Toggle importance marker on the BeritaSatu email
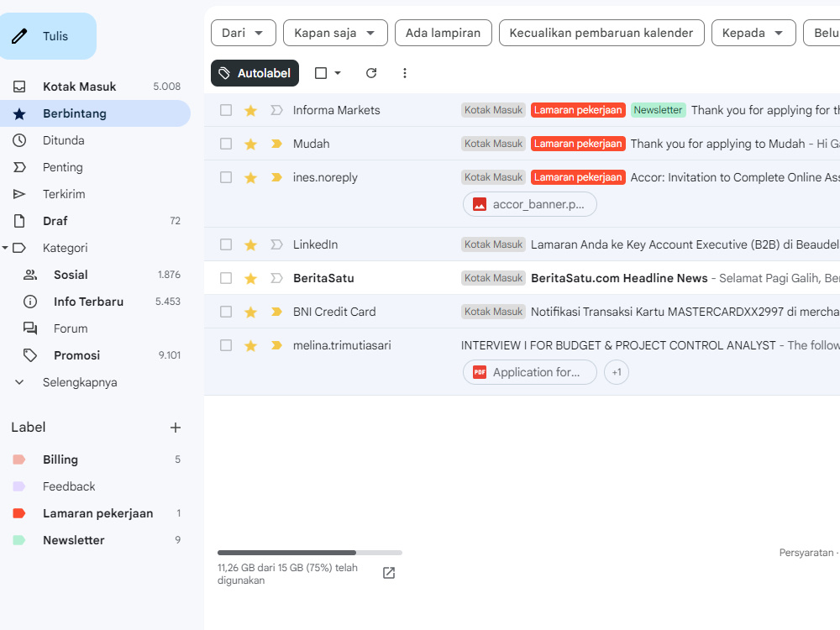 [x=276, y=278]
